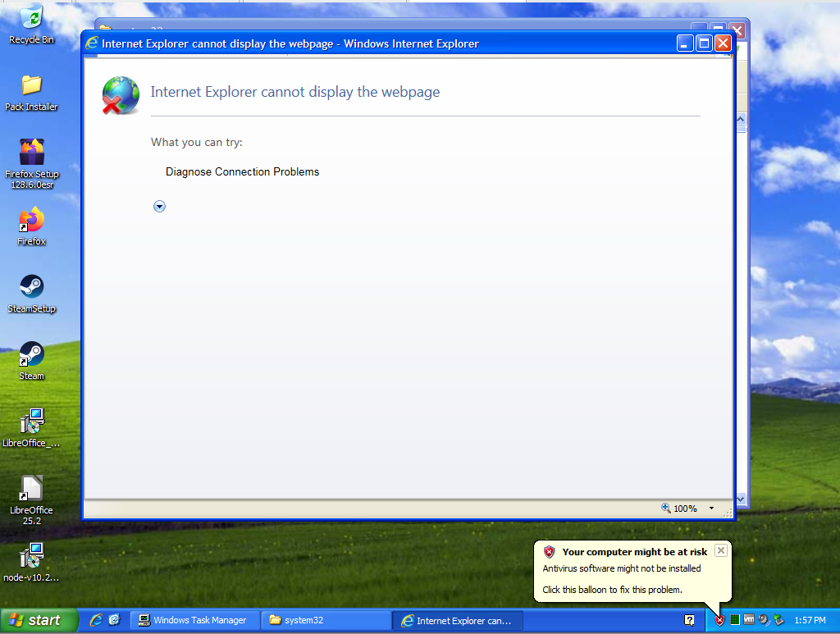Click the globe error icon on the page
Image resolution: width=840 pixels, height=634 pixels.
tap(121, 95)
